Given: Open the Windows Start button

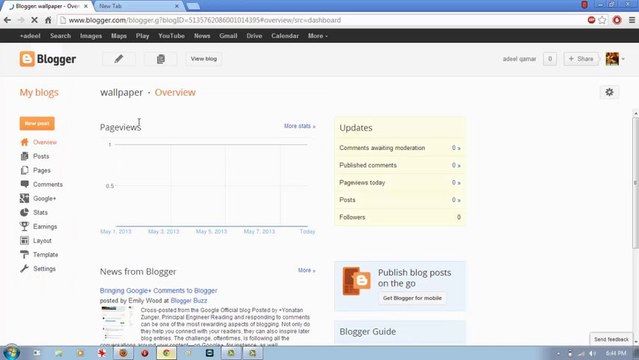Looking at the screenshot, I should (11, 352).
